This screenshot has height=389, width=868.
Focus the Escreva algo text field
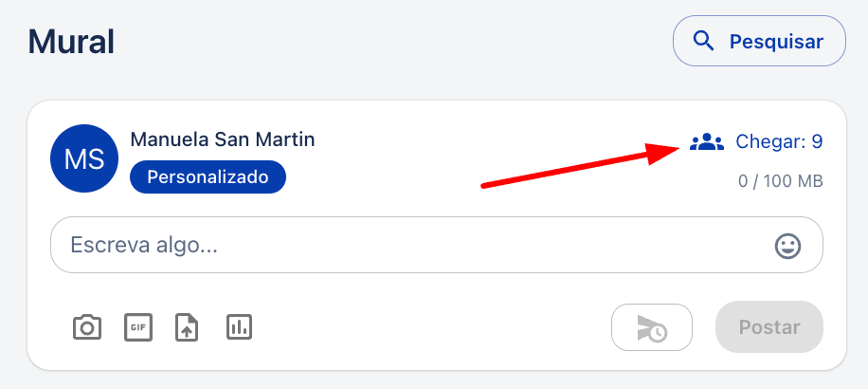(436, 245)
